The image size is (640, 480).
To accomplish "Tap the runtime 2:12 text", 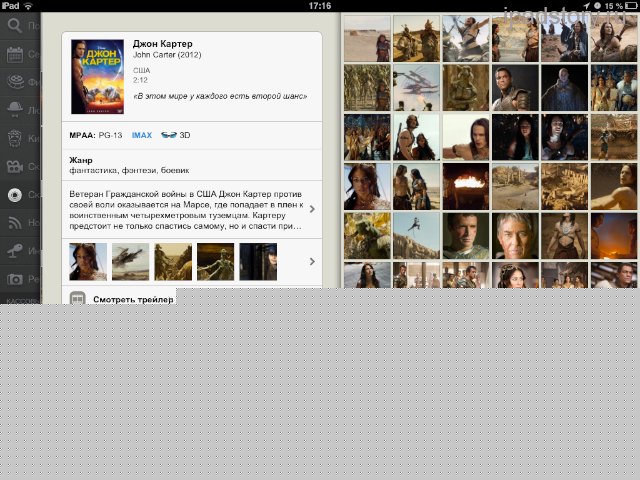I will tap(140, 80).
